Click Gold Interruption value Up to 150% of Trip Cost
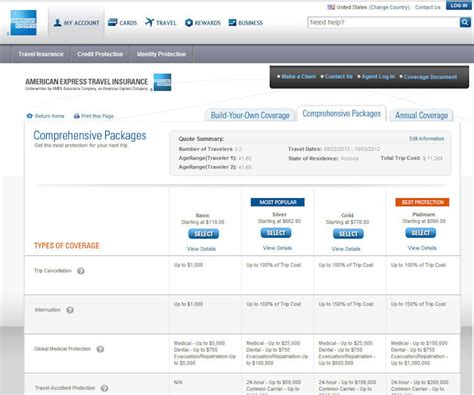The width and height of the screenshot is (474, 395). [x=346, y=304]
